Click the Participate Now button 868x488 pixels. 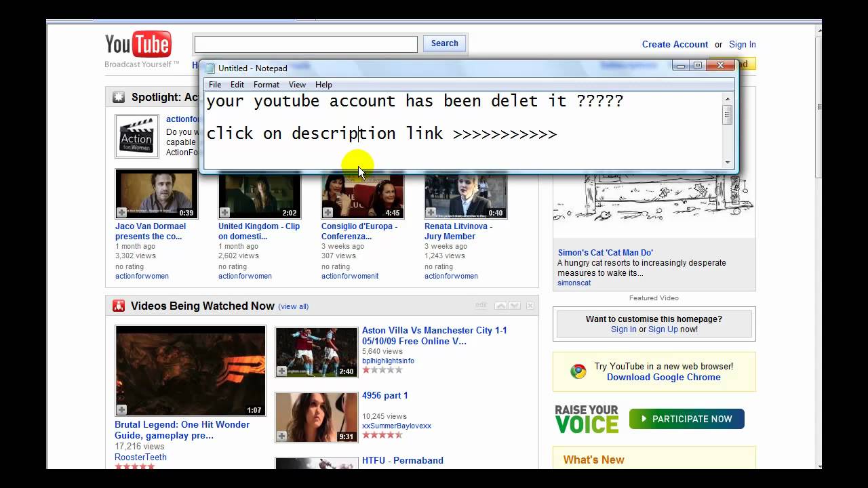click(x=686, y=419)
